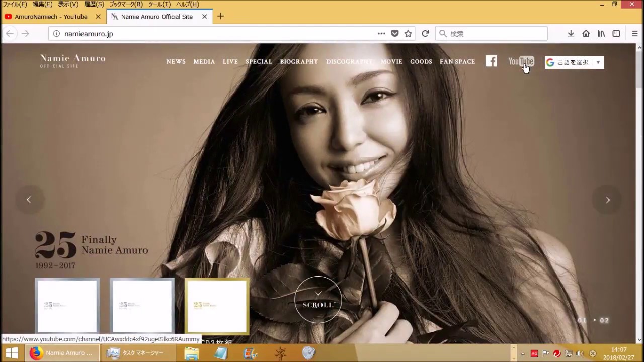644x362 pixels.
Task: Open the LIVE navigation link
Action: [x=230, y=62]
